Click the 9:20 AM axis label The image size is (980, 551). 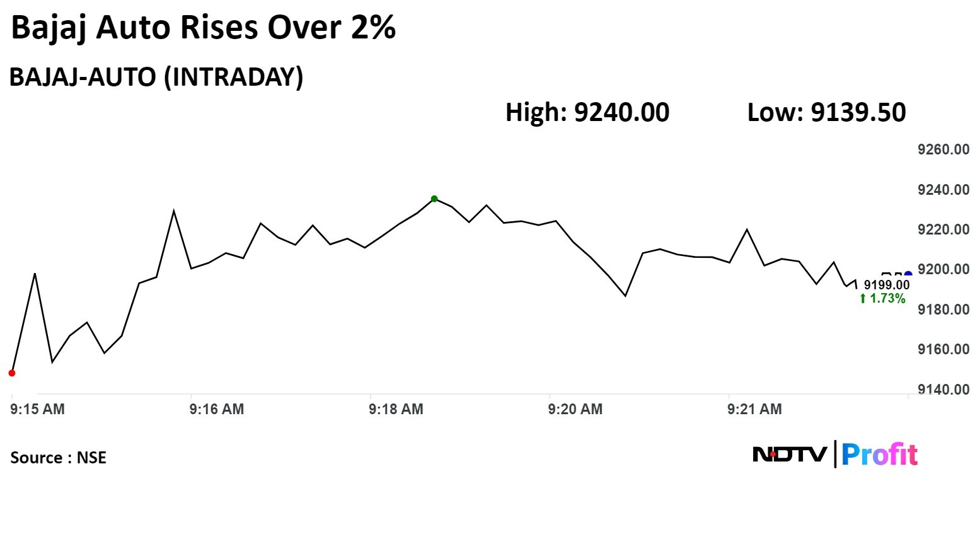point(575,409)
